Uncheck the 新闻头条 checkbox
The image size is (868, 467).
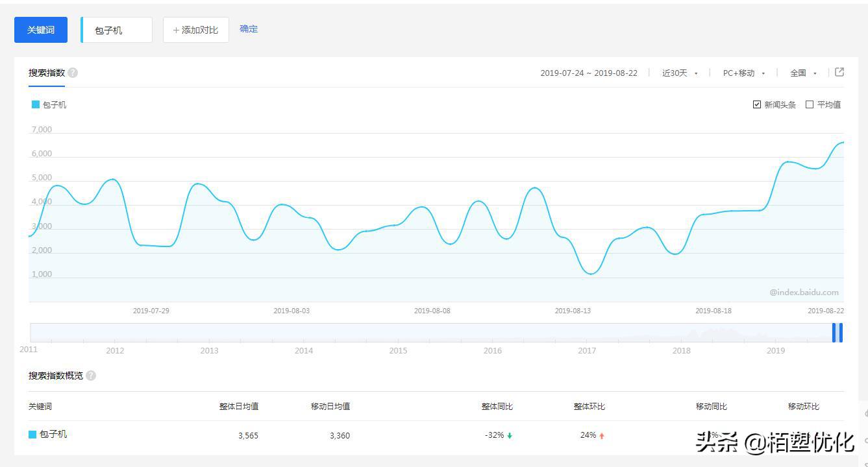click(757, 104)
